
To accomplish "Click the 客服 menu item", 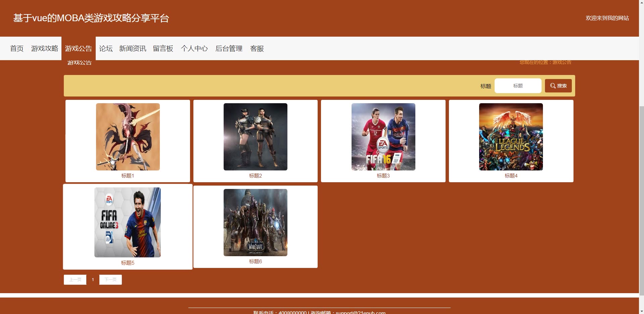I will [257, 48].
